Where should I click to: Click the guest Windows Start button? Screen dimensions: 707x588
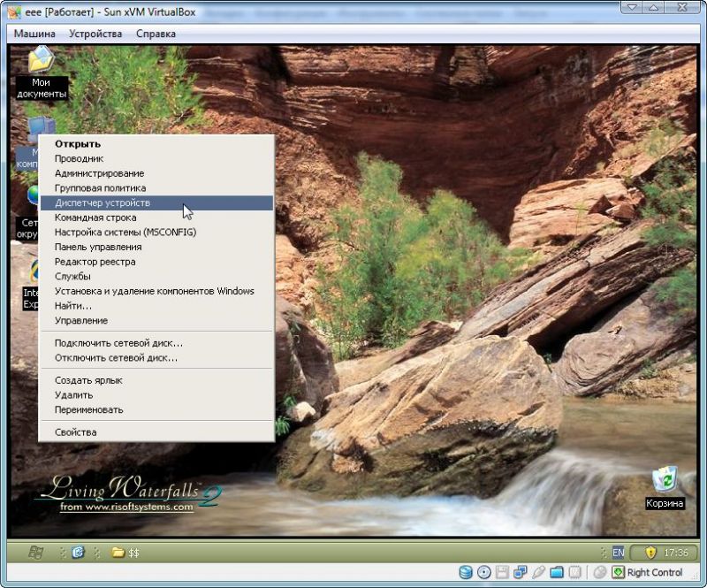tap(35, 553)
